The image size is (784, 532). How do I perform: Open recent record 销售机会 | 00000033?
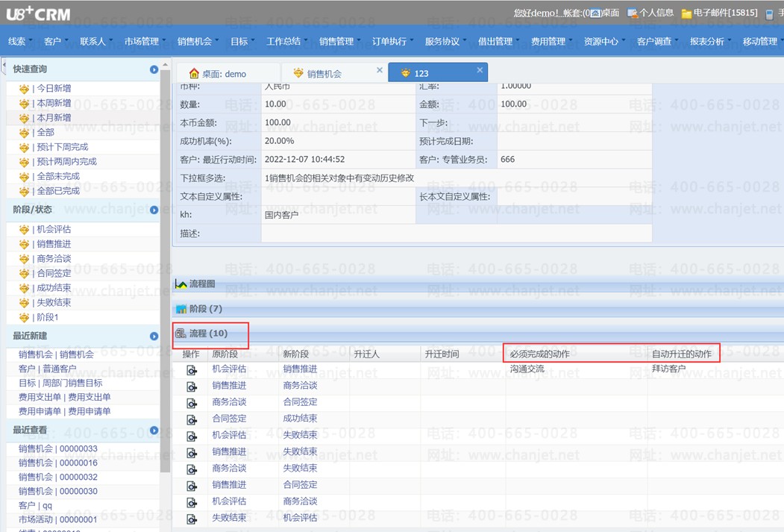pos(57,449)
